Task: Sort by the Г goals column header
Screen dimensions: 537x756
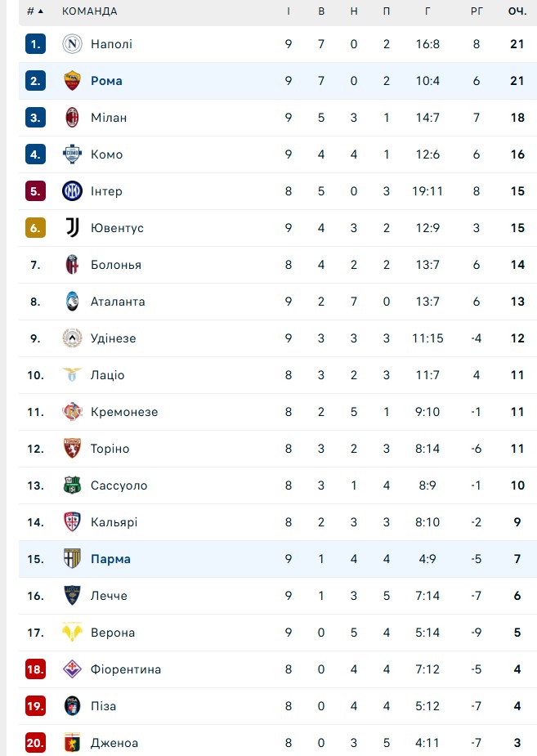Action: pyautogui.click(x=427, y=11)
